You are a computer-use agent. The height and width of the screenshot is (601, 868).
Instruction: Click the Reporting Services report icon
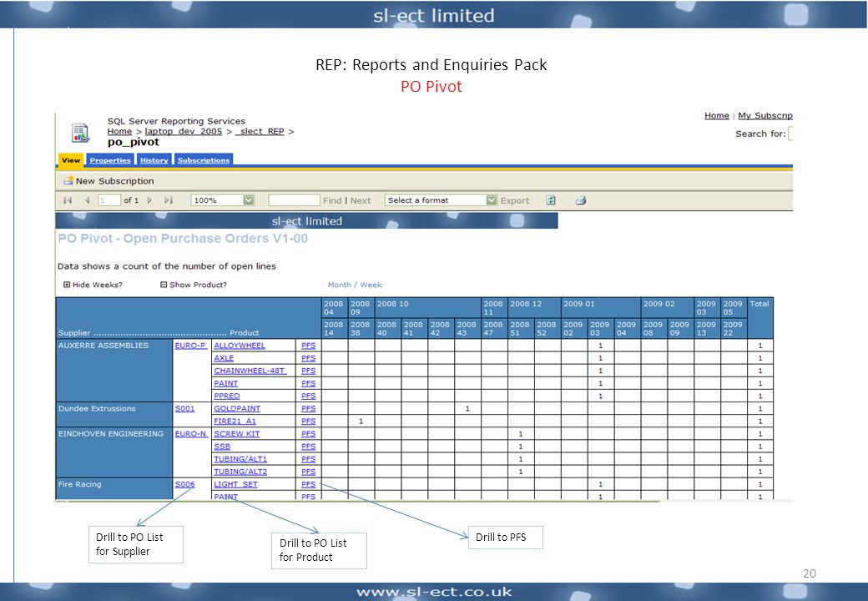click(x=81, y=133)
